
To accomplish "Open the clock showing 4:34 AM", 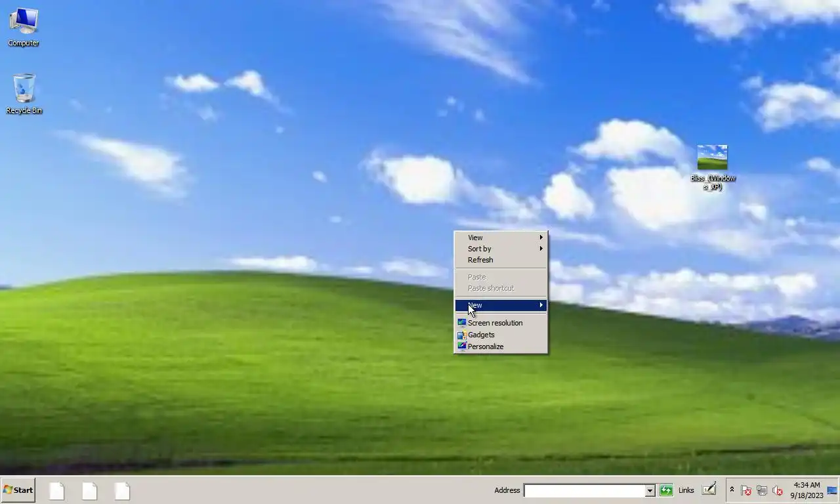I will [807, 490].
